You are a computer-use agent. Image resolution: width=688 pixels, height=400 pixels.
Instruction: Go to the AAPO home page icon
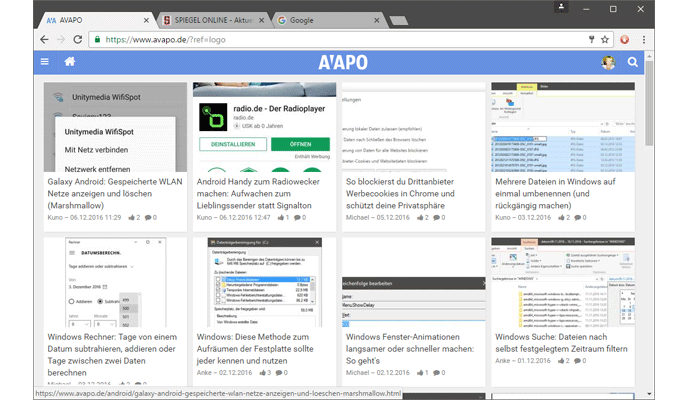coord(69,63)
